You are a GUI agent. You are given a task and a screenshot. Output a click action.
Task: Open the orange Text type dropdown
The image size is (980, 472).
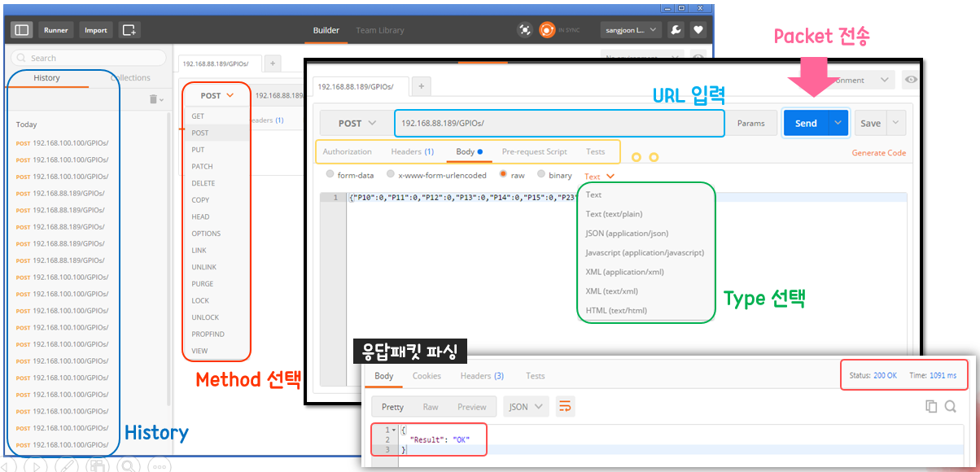pos(599,176)
